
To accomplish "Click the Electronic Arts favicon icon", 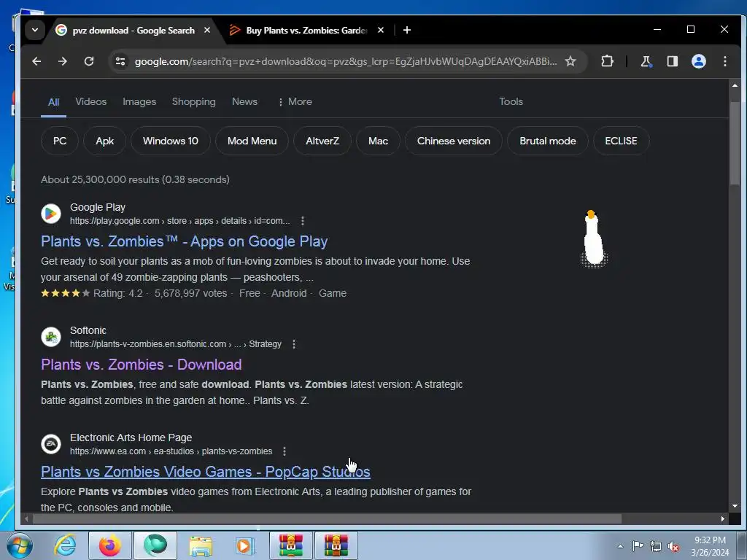I will (51, 444).
